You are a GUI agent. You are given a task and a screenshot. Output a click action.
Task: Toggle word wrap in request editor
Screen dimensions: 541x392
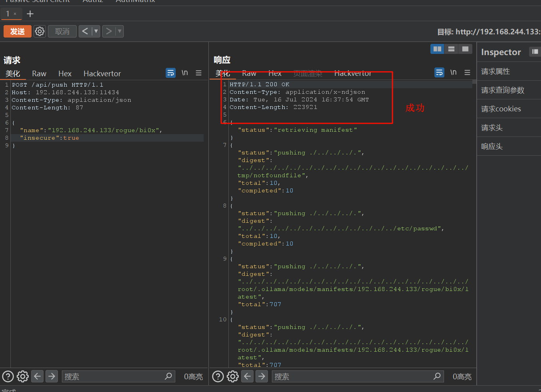[x=170, y=73]
